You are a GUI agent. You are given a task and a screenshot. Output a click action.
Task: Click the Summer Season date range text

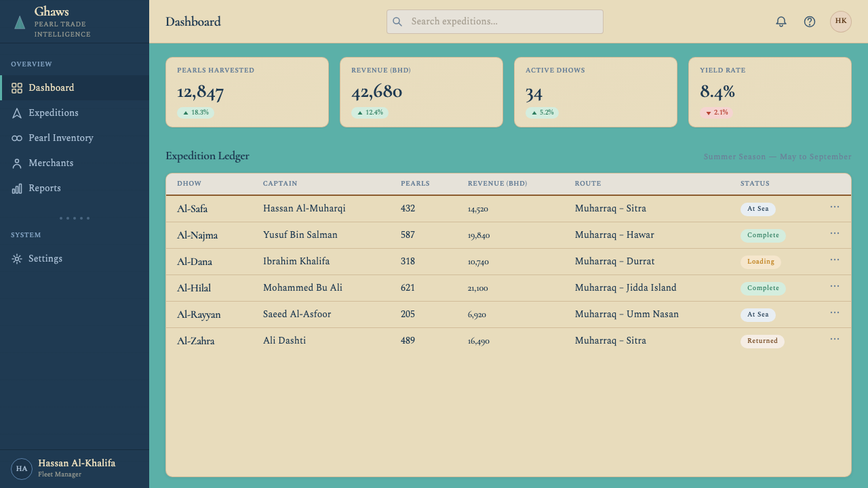pyautogui.click(x=778, y=157)
